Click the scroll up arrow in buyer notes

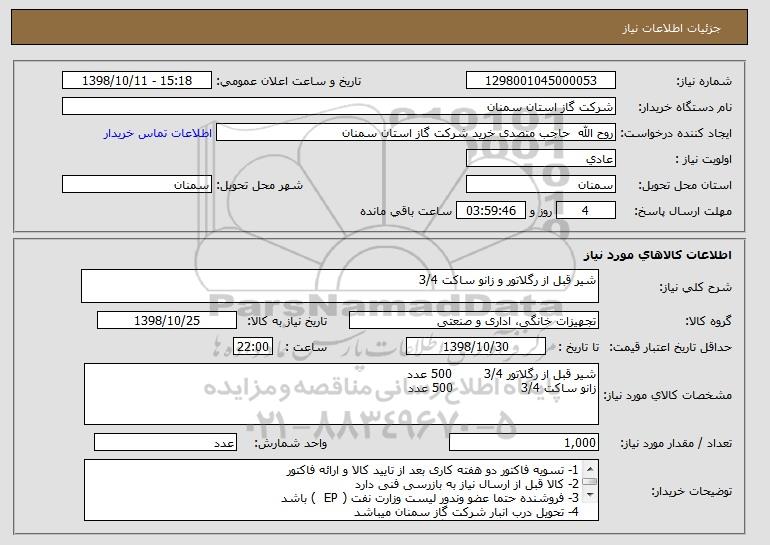point(590,468)
